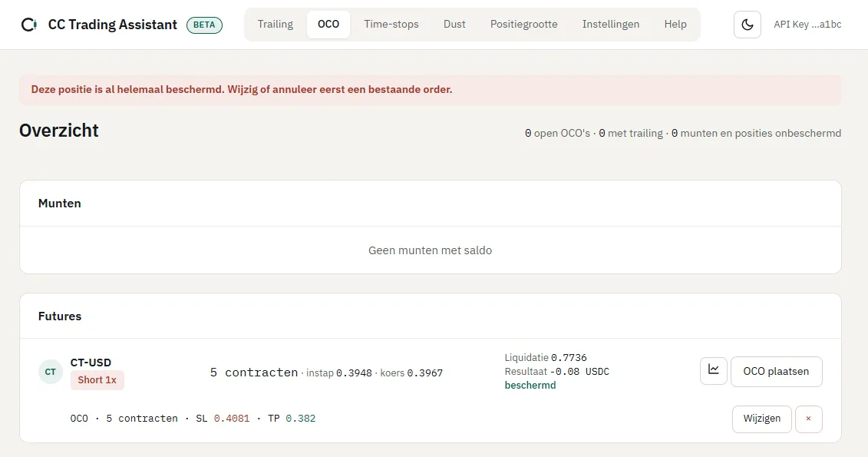Image resolution: width=868 pixels, height=457 pixels.
Task: Click the Wijzigen button for the OCO order
Action: pos(762,419)
